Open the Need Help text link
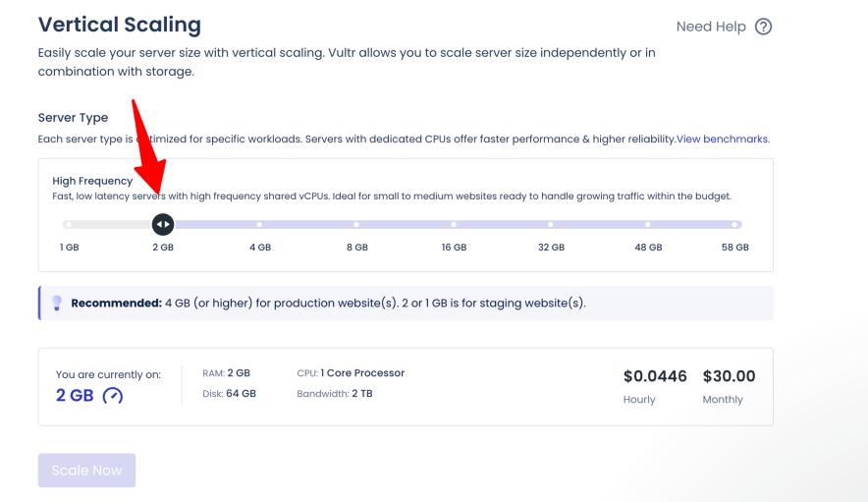868x502 pixels. tap(711, 27)
